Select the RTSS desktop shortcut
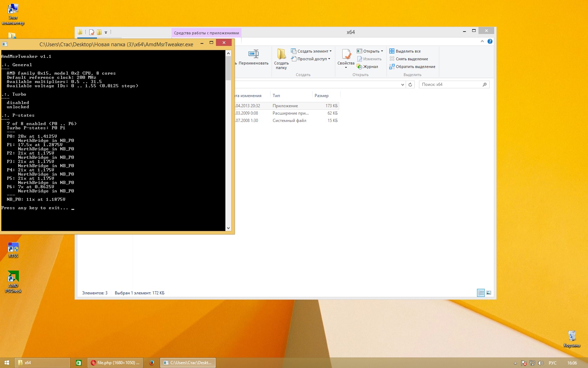 pyautogui.click(x=13, y=250)
